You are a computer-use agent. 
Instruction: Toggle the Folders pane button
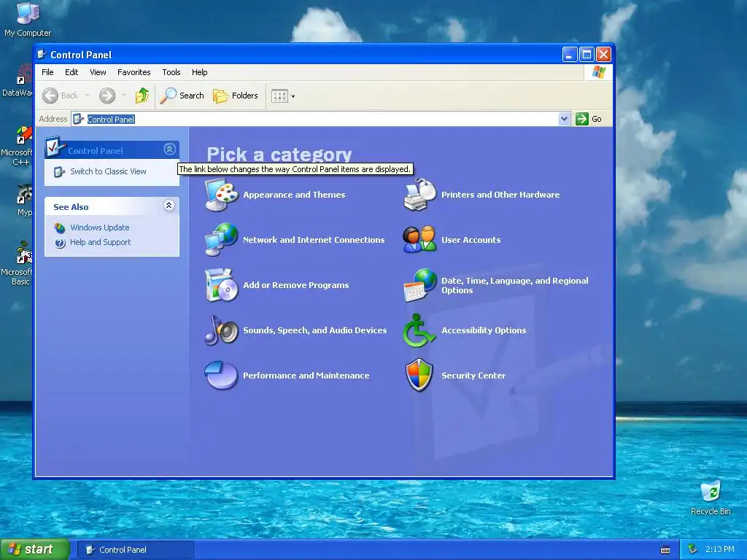(236, 96)
